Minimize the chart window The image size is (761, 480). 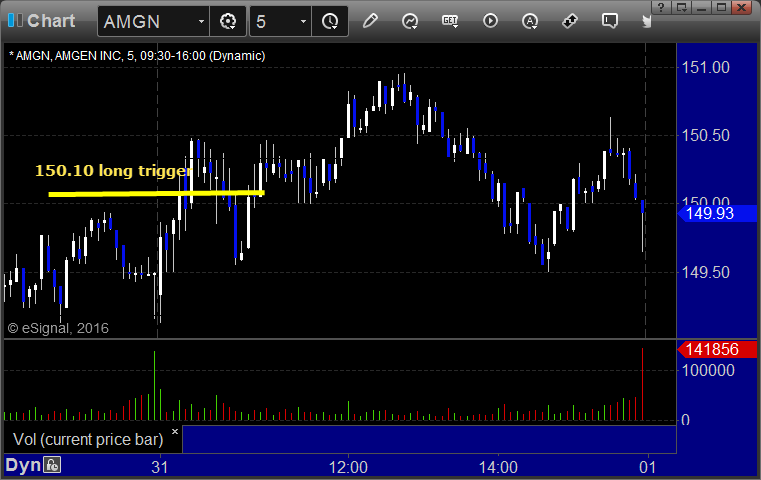[x=701, y=7]
